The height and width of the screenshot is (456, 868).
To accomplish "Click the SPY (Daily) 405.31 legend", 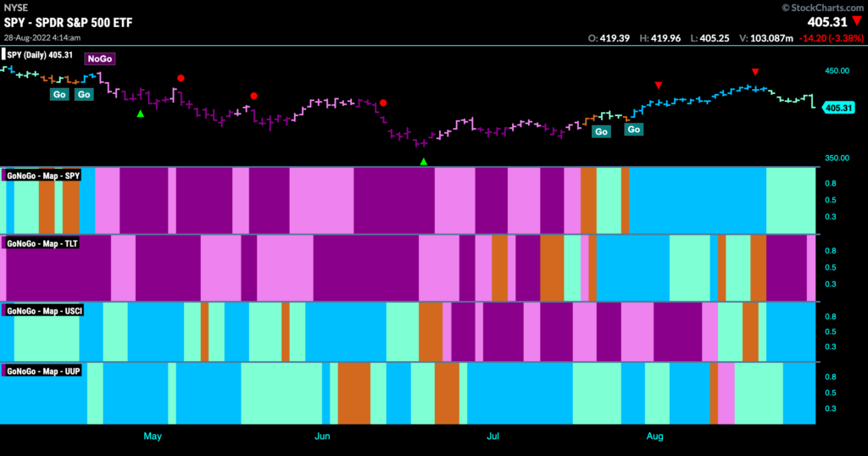I will point(39,55).
